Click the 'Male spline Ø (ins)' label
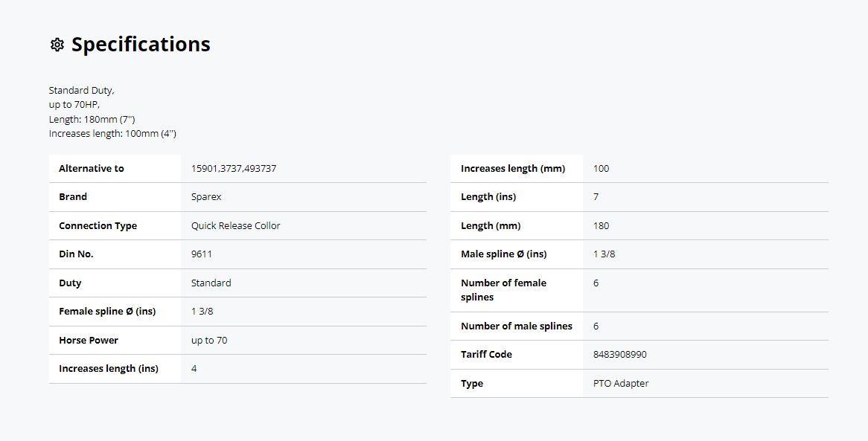This screenshot has width=868, height=441. point(503,254)
